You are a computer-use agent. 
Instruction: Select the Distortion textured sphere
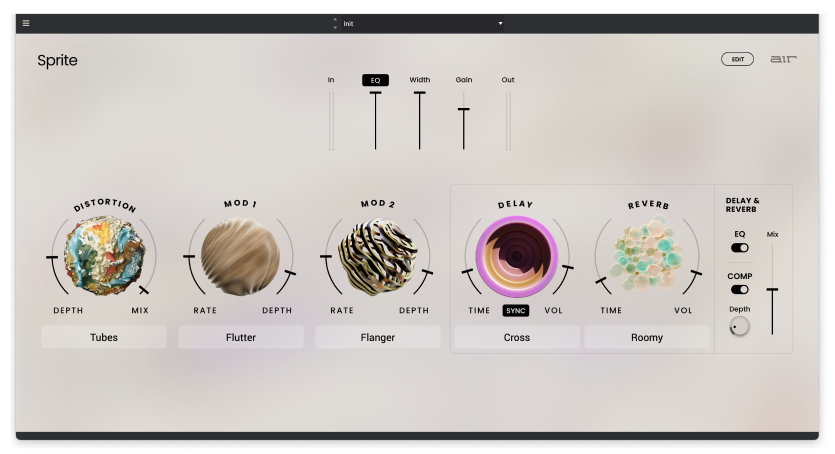104,255
